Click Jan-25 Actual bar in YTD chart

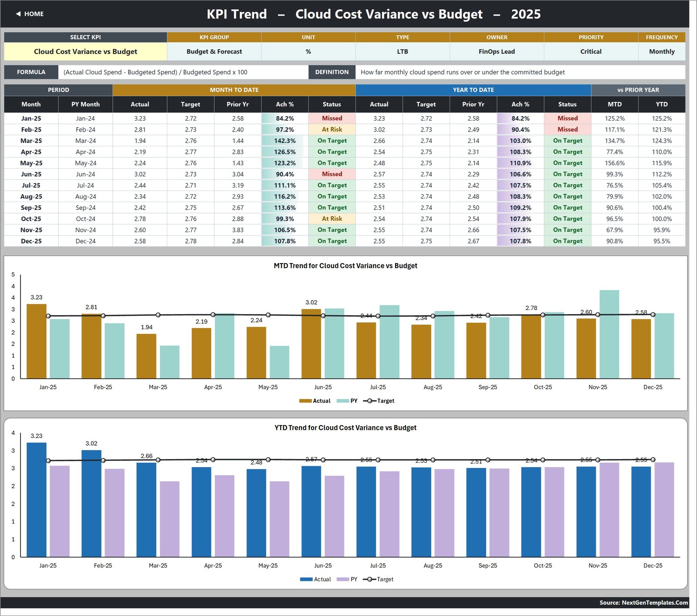[x=37, y=500]
